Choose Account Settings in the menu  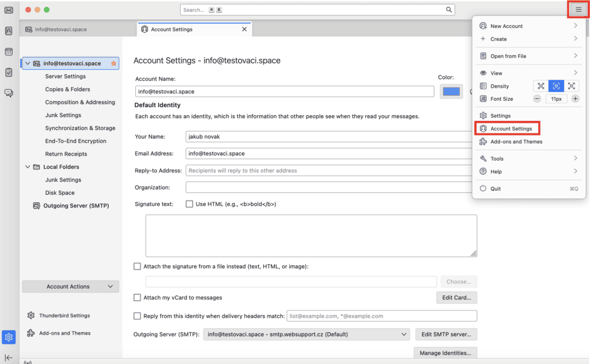tap(507, 128)
